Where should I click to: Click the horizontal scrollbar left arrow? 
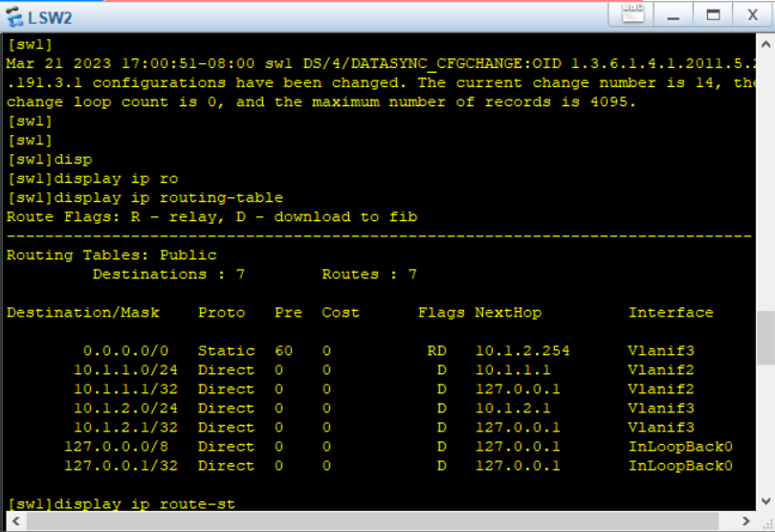tap(16, 521)
